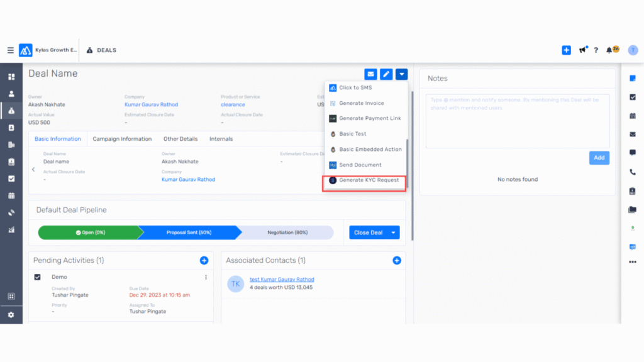644x362 pixels.
Task: Choose Generate Invoice from the menu
Action: pos(361,103)
